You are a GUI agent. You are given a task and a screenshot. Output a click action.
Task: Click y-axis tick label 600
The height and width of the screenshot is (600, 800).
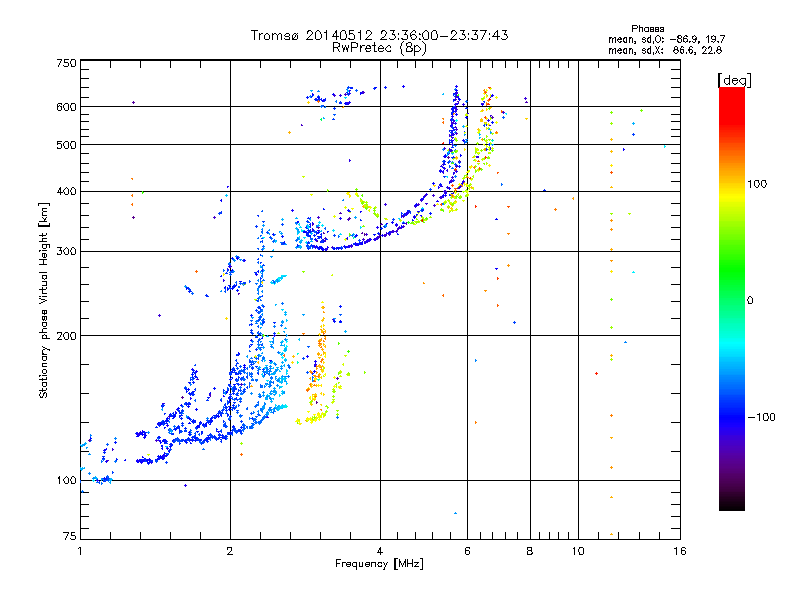[66, 107]
